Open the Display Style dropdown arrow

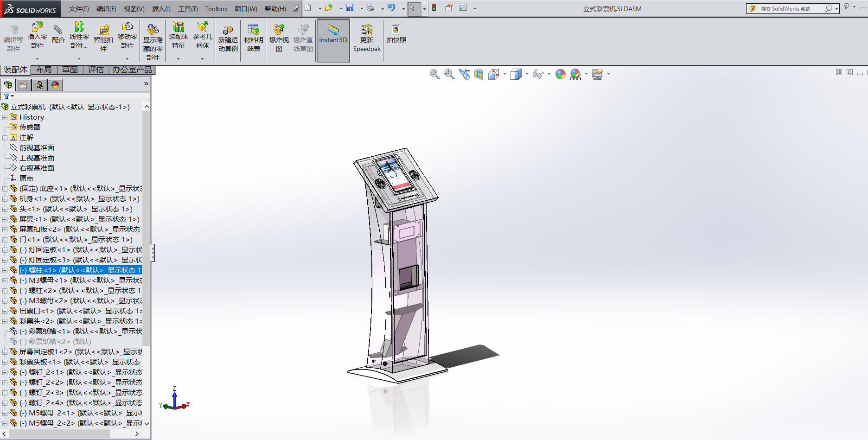(x=527, y=74)
